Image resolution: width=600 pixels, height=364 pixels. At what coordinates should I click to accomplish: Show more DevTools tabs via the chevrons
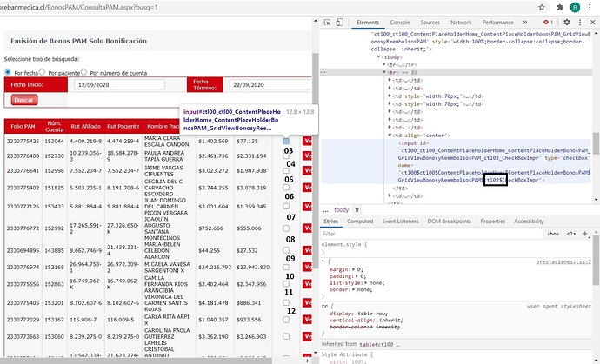click(525, 23)
